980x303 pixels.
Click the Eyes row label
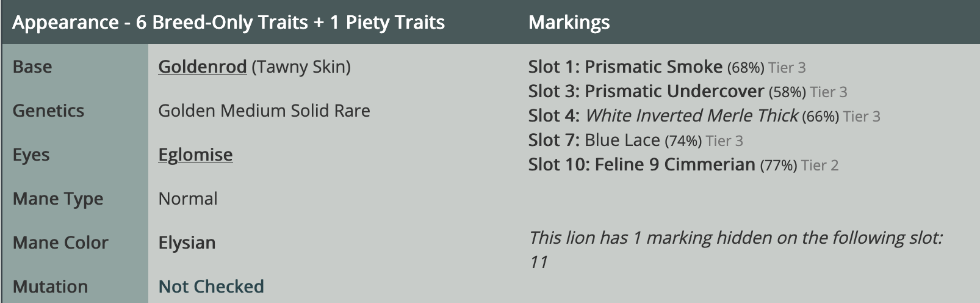(31, 155)
